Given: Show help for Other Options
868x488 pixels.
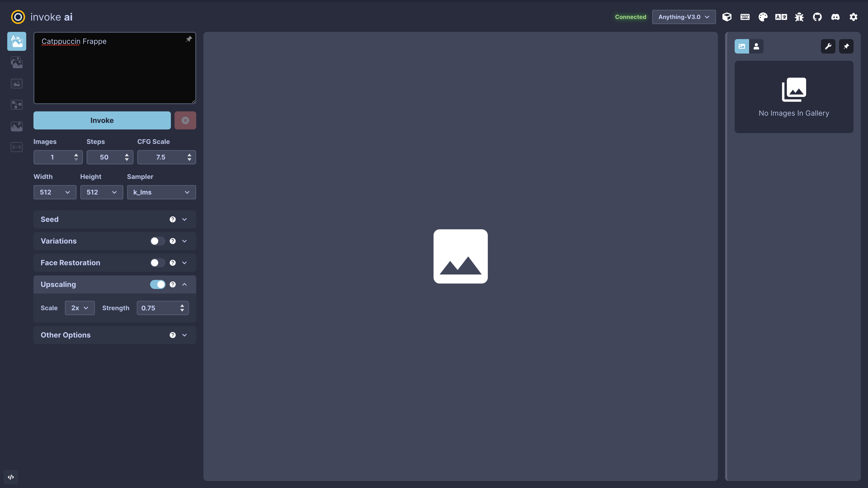Looking at the screenshot, I should (x=172, y=335).
